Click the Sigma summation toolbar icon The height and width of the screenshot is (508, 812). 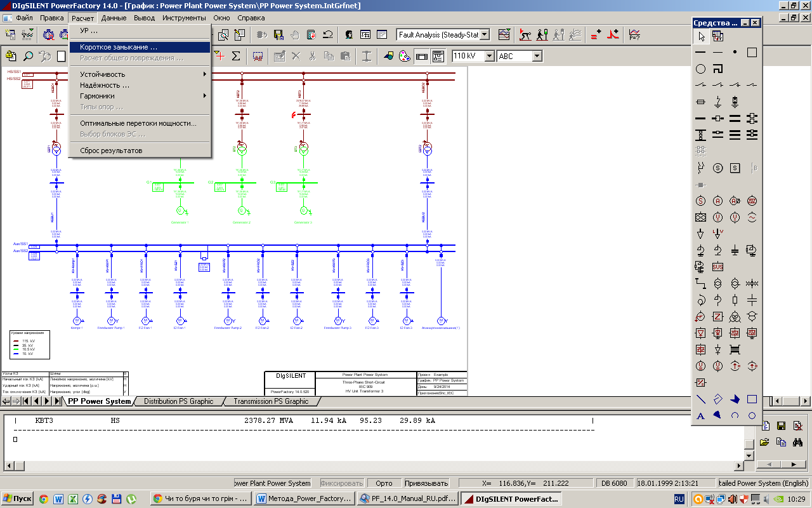click(x=235, y=56)
